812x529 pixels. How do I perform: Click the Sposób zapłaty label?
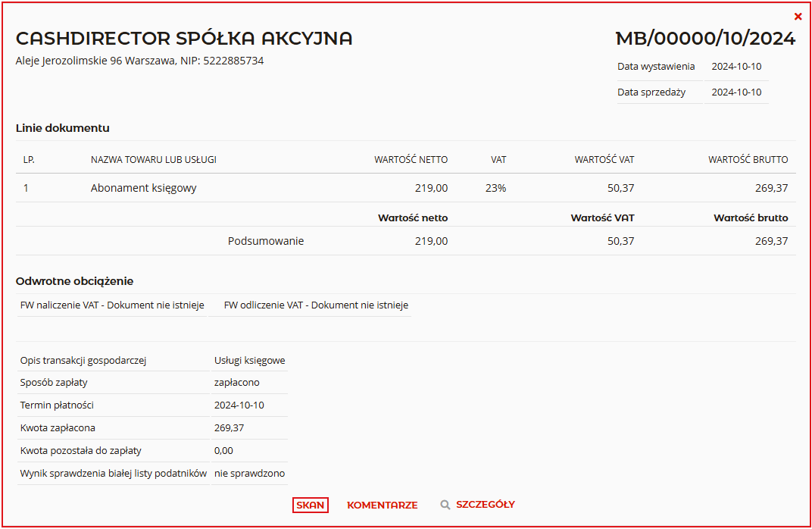point(54,383)
